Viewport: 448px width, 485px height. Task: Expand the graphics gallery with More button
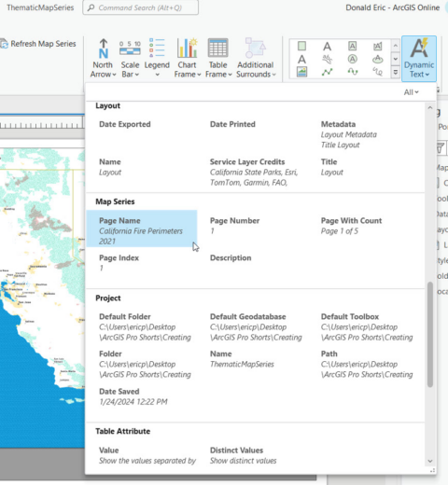tap(396, 72)
